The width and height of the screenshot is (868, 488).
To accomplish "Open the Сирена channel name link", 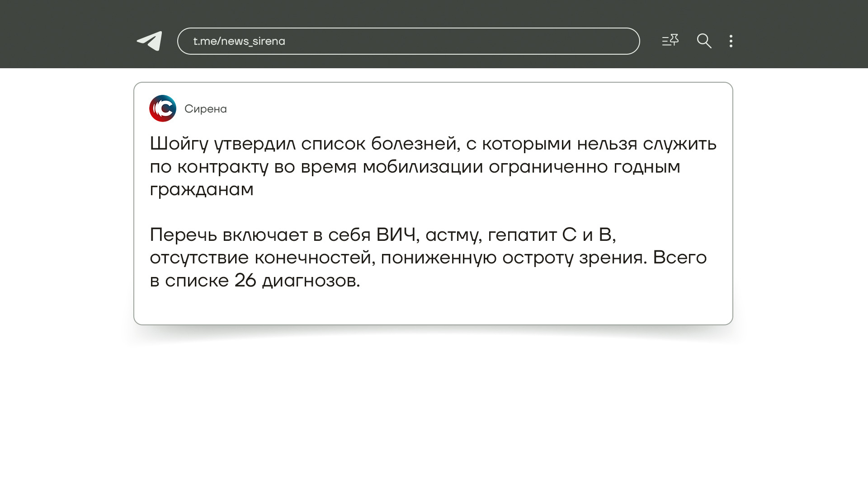I will click(206, 109).
